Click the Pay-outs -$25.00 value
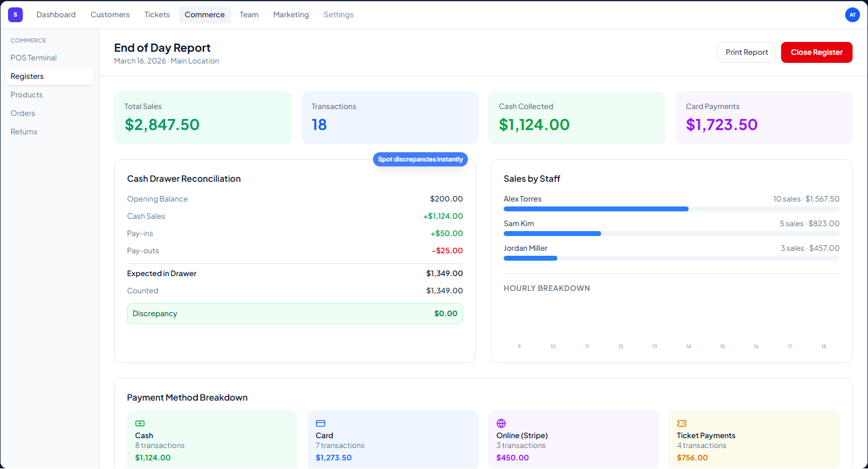This screenshot has width=868, height=469. coord(447,251)
